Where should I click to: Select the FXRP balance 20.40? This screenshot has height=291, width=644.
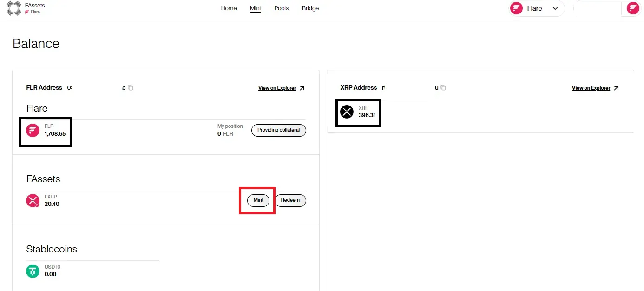[52, 204]
